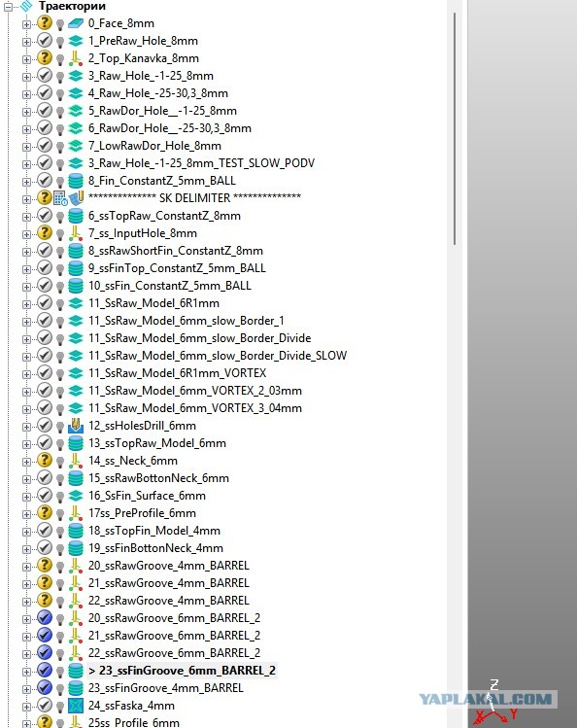Image resolution: width=577 pixels, height=728 pixels.
Task: Click the calculator icon on SK DELIMITER row
Action: tap(60, 198)
